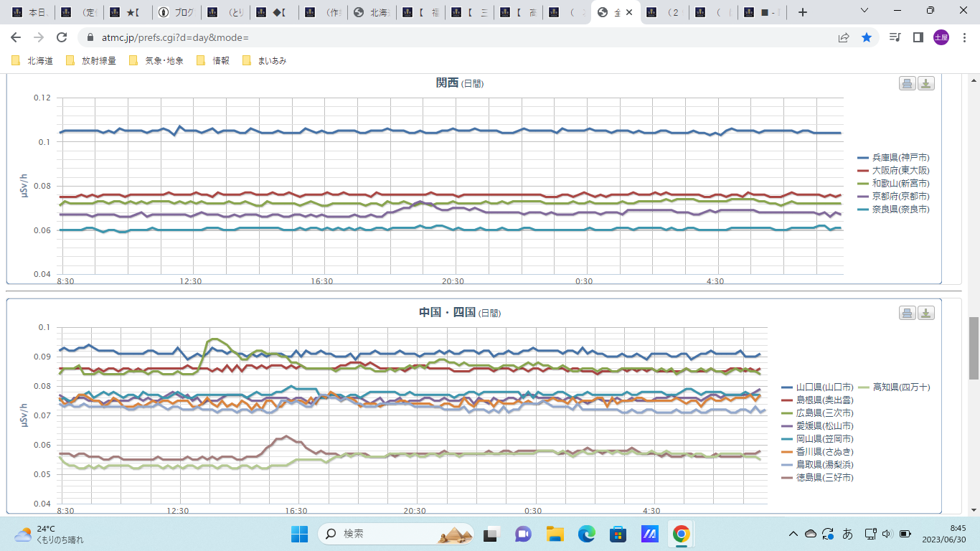Launch Microsoft Edge from taskbar

(x=586, y=534)
